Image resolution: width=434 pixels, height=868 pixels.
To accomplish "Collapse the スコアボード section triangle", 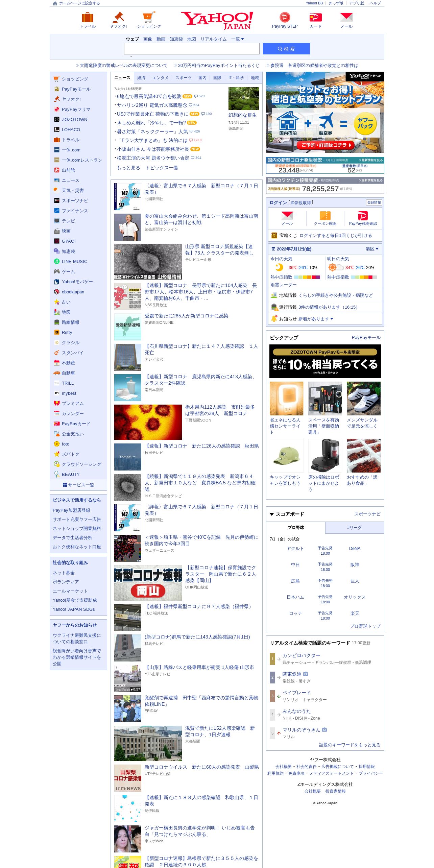I will click(271, 514).
